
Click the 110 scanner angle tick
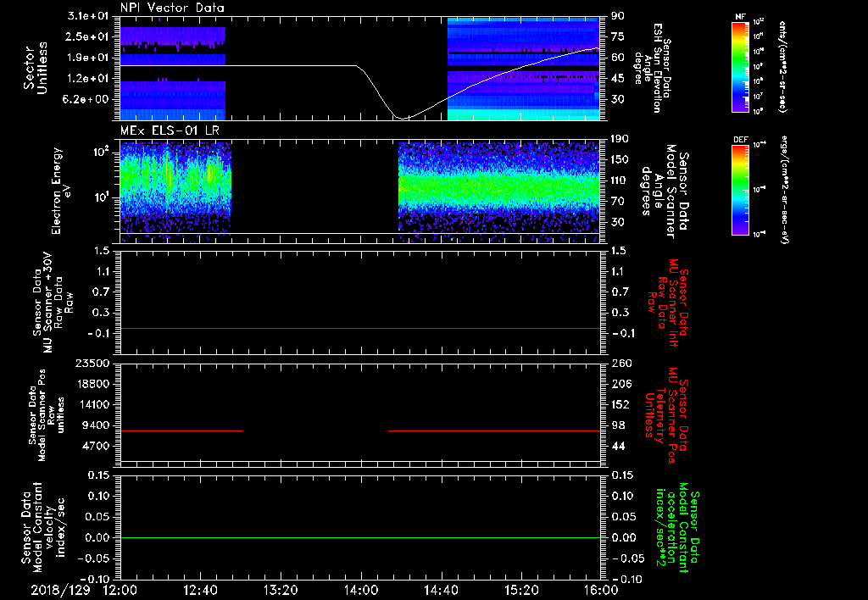(620, 181)
